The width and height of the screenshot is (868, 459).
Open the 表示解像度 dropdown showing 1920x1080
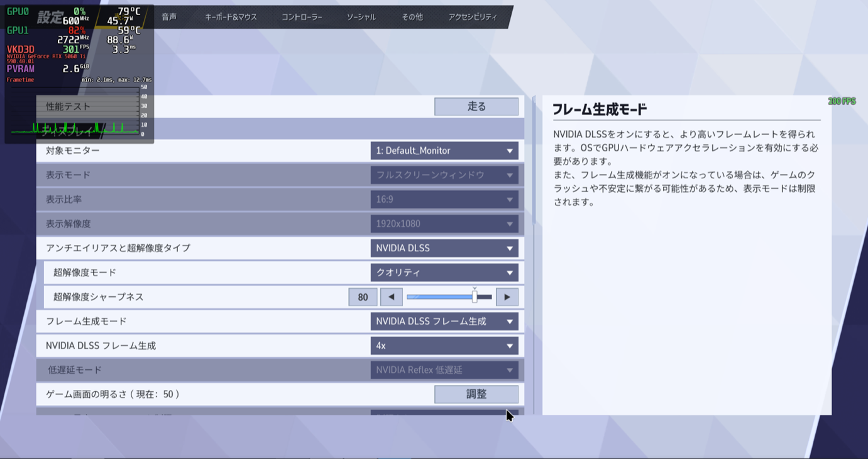[x=444, y=224]
